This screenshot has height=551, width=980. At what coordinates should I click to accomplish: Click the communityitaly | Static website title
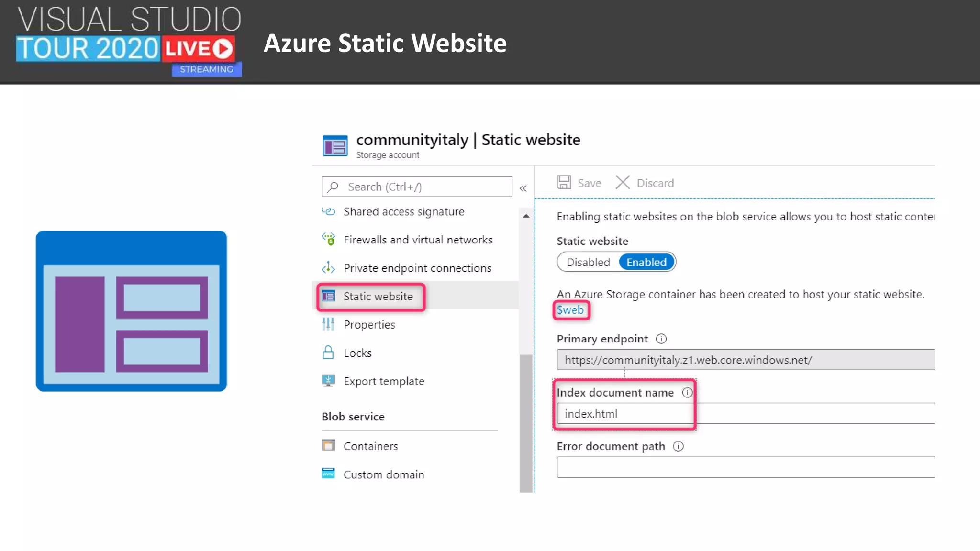[x=468, y=140]
